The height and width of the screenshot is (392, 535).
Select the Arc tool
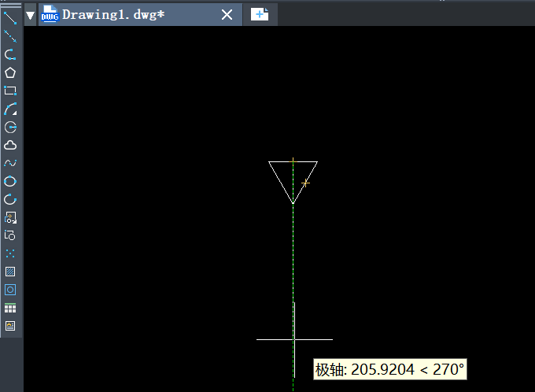point(10,109)
